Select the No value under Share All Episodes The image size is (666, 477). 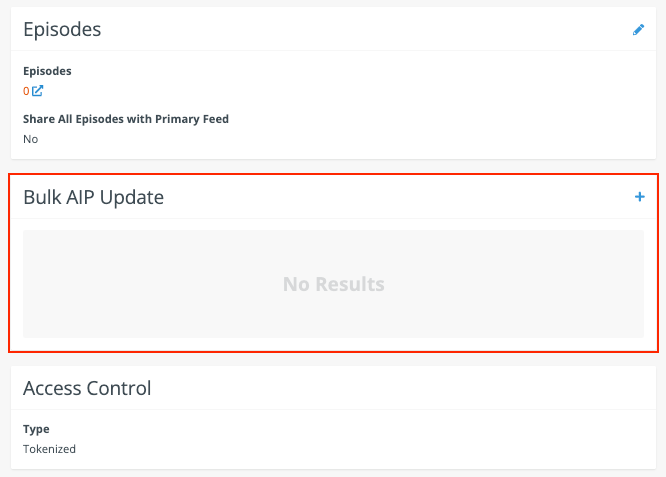[31, 139]
